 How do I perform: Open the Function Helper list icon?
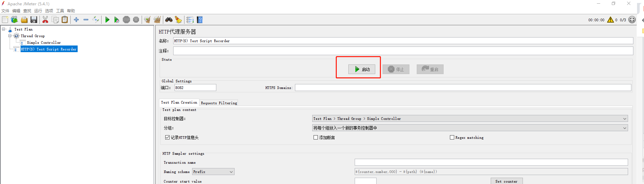[190, 20]
